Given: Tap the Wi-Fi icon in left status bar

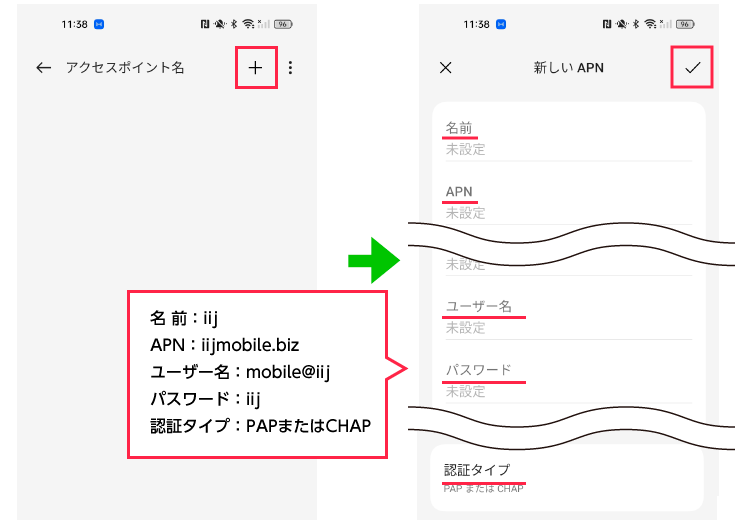Looking at the screenshot, I should click(x=248, y=24).
